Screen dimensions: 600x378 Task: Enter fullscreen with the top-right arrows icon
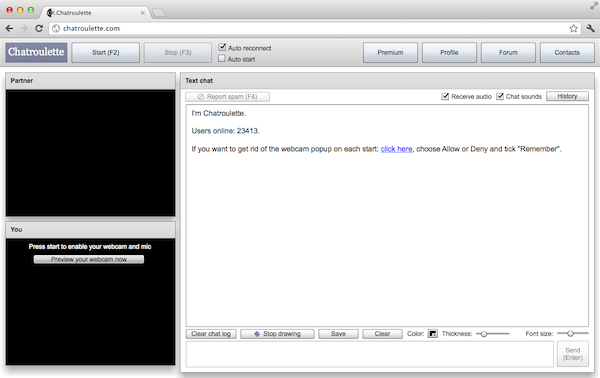click(593, 6)
